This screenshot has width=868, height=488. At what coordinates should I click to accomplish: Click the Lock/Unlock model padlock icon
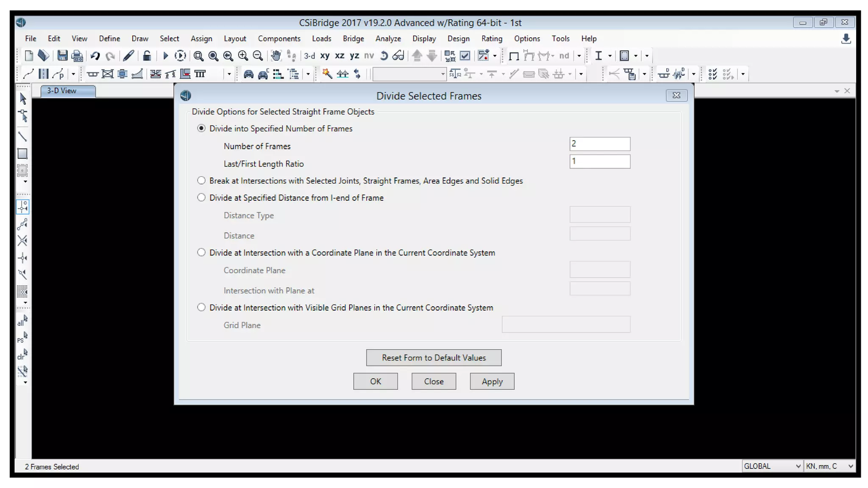(x=147, y=55)
